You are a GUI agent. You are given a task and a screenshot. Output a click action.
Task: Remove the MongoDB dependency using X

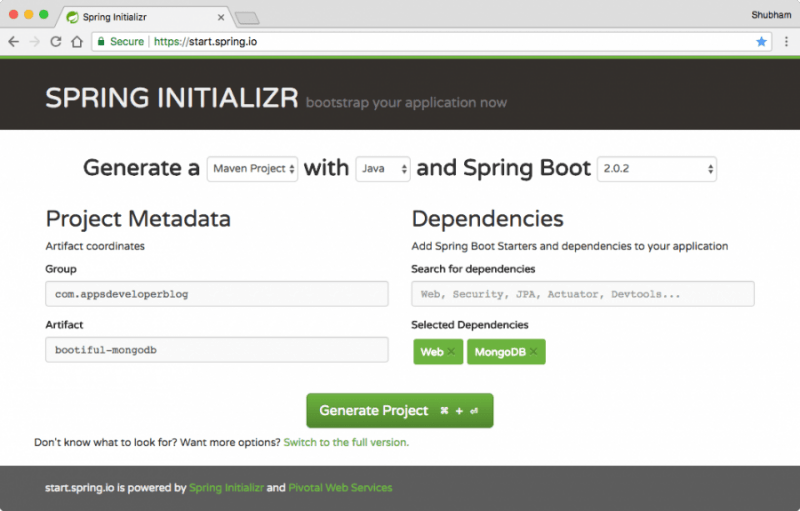(x=534, y=352)
